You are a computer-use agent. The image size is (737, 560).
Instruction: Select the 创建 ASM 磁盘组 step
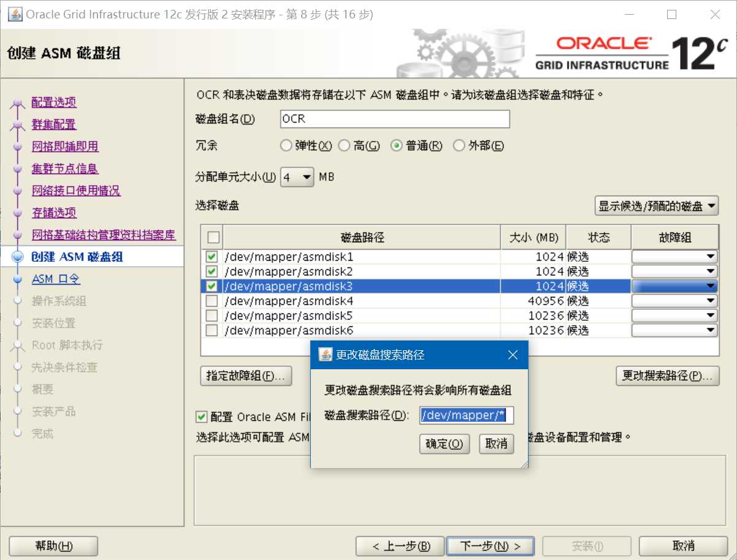coord(77,257)
